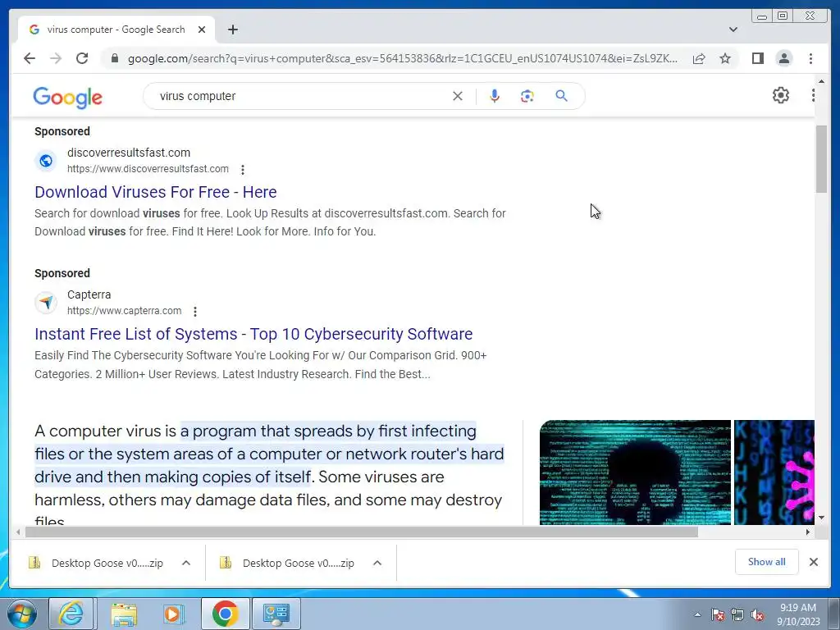The width and height of the screenshot is (840, 630).
Task: Click the address bar URL
Action: coord(402,58)
